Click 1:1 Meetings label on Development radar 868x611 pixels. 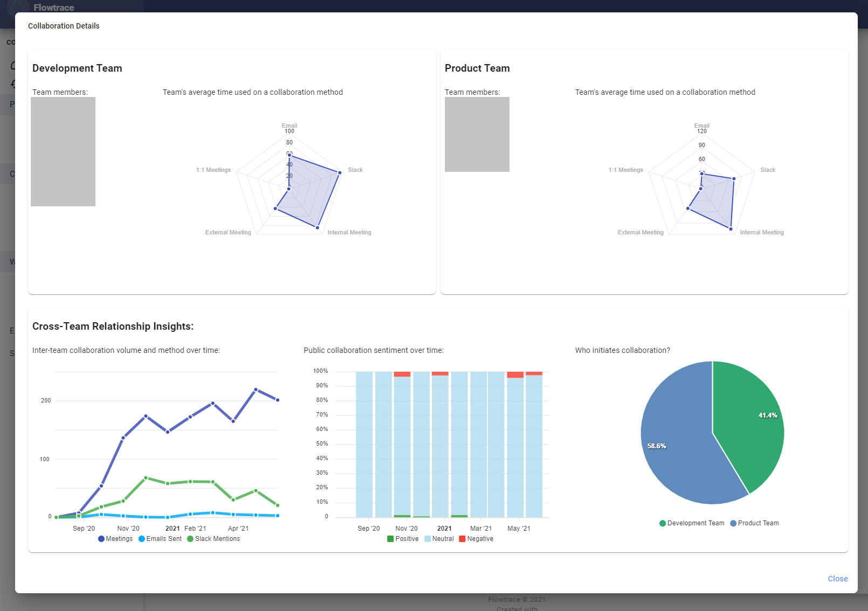tap(213, 170)
